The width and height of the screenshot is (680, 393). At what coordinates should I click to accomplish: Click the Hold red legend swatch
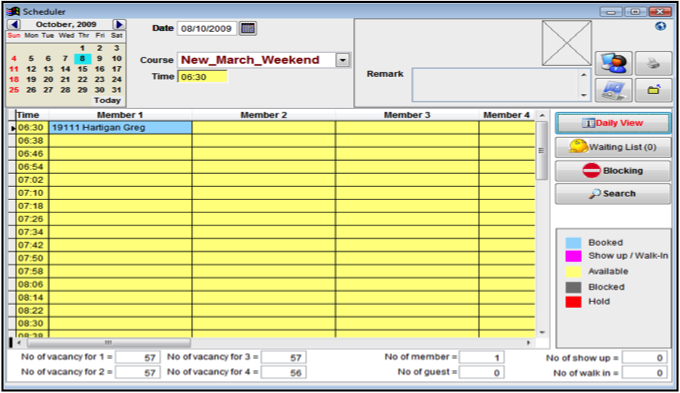(x=573, y=302)
